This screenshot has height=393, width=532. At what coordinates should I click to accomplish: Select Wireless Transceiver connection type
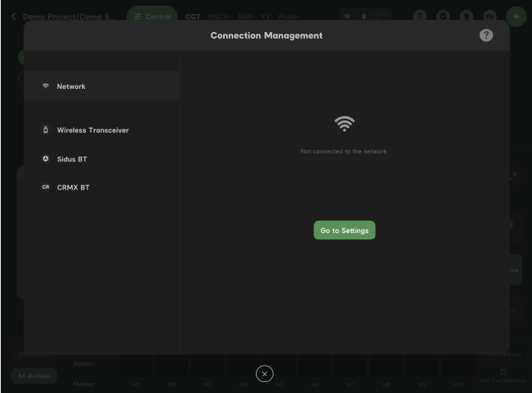click(101, 130)
